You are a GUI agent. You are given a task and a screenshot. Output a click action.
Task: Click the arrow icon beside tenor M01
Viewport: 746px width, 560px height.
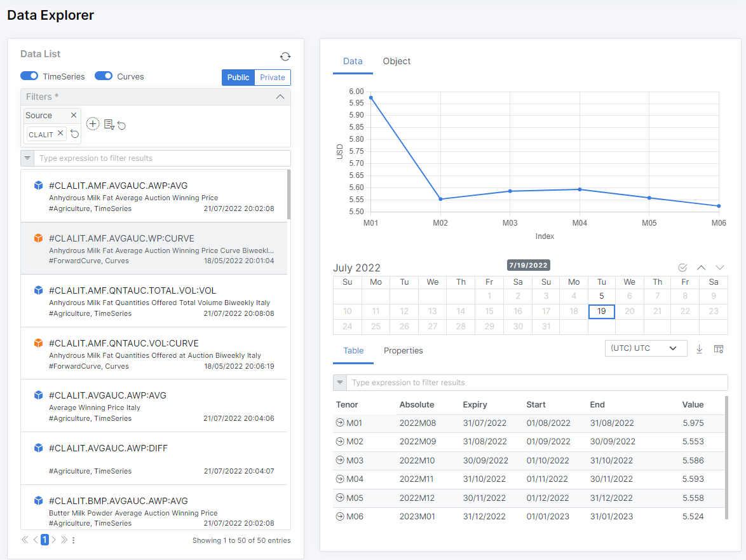pos(339,423)
